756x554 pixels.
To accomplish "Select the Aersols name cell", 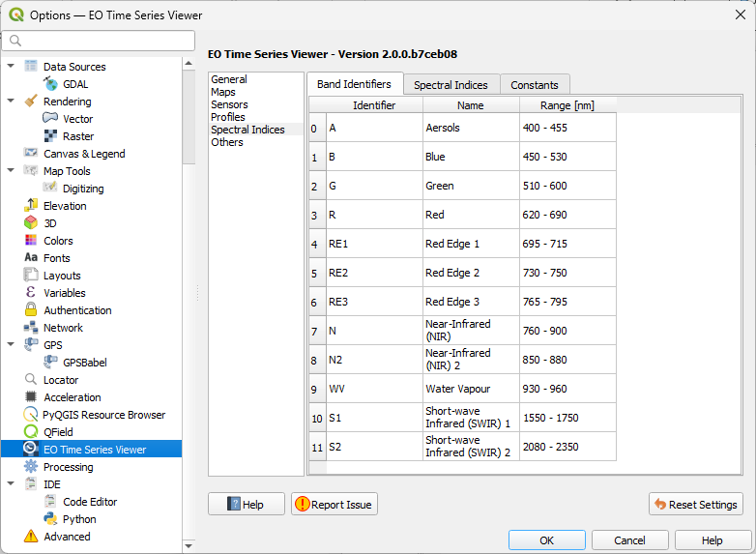I will [x=471, y=128].
